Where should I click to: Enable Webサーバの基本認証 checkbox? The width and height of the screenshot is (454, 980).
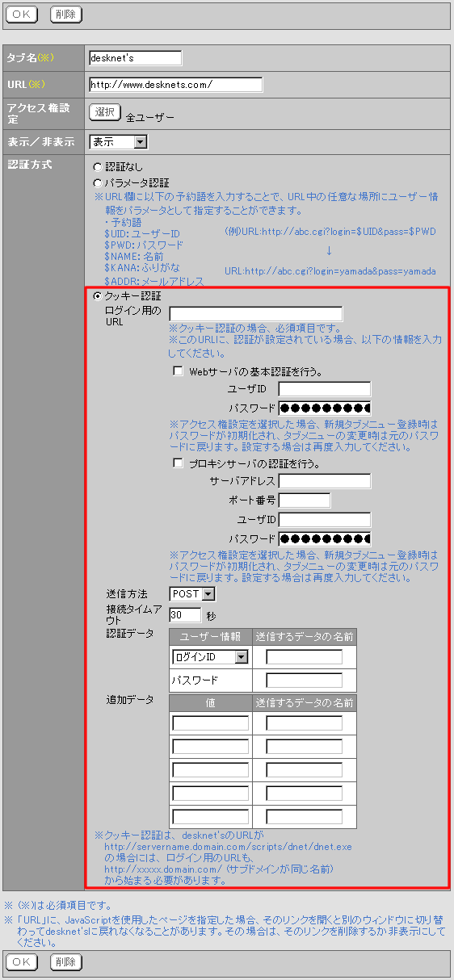point(179,372)
